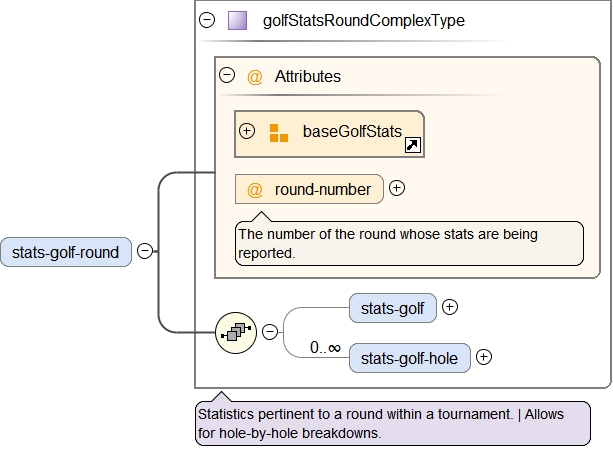Click the round-number description tooltip text
The height and width of the screenshot is (449, 613).
click(387, 243)
